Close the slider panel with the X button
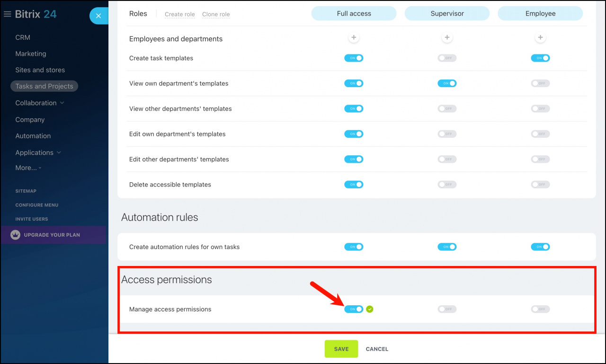This screenshot has height=364, width=606. [98, 16]
